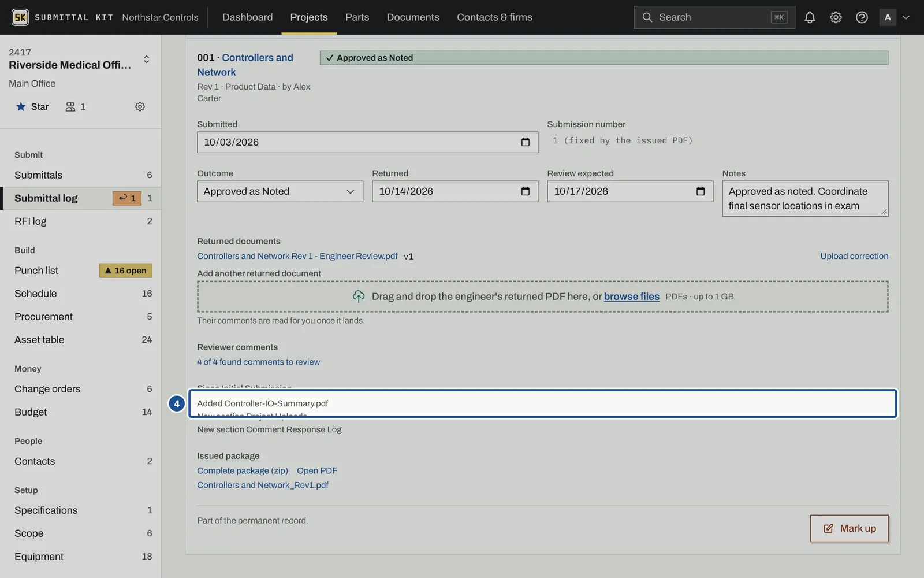Download Complete package (zip)

(243, 470)
